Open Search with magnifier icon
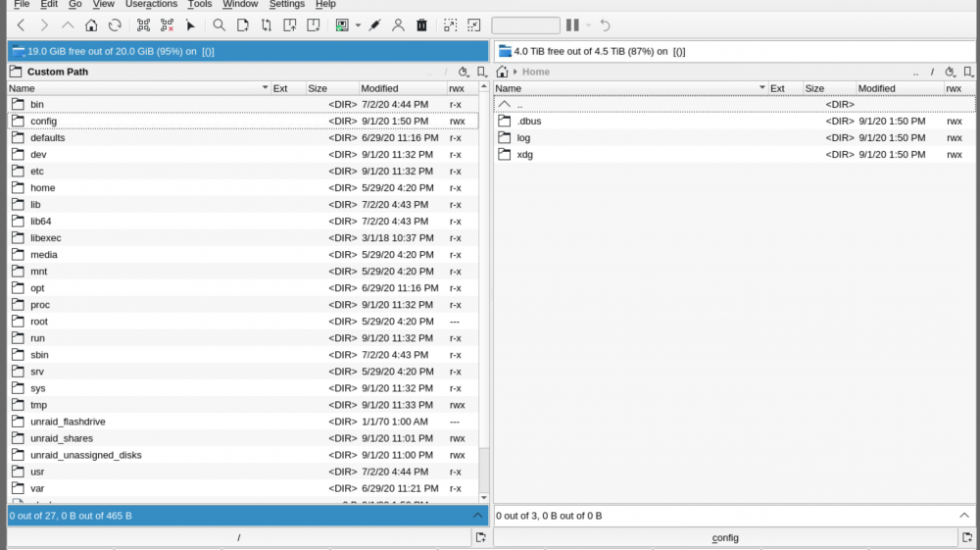The image size is (980, 550). pos(219,25)
